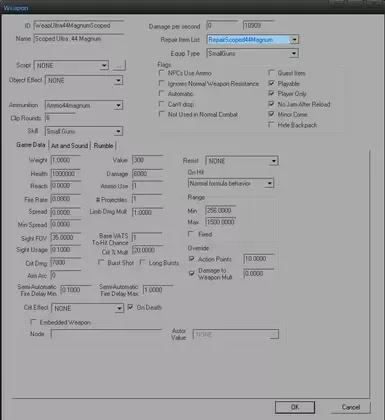Viewport: 385px width, 420px height.
Task: Toggle the Can't drop checkbox
Action: 162,104
